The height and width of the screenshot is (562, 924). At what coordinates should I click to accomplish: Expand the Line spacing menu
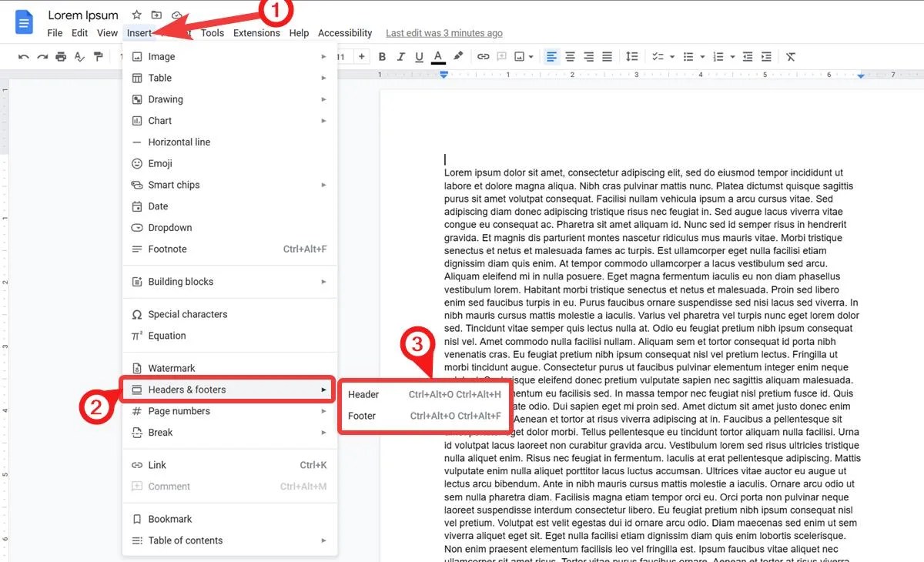[x=631, y=56]
